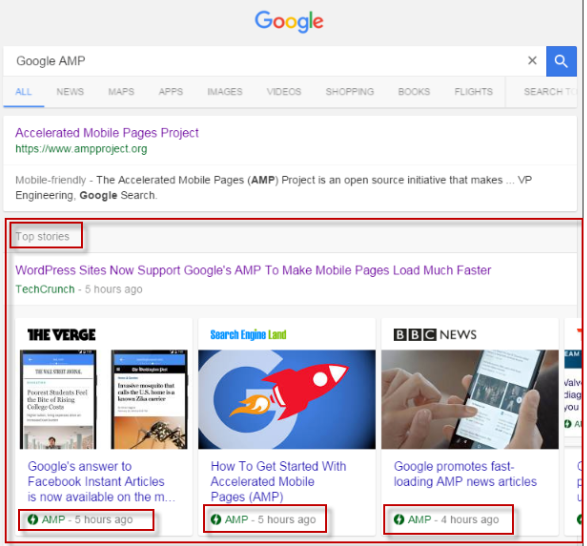Click the BBC News logo
The image size is (587, 546).
tap(435, 334)
